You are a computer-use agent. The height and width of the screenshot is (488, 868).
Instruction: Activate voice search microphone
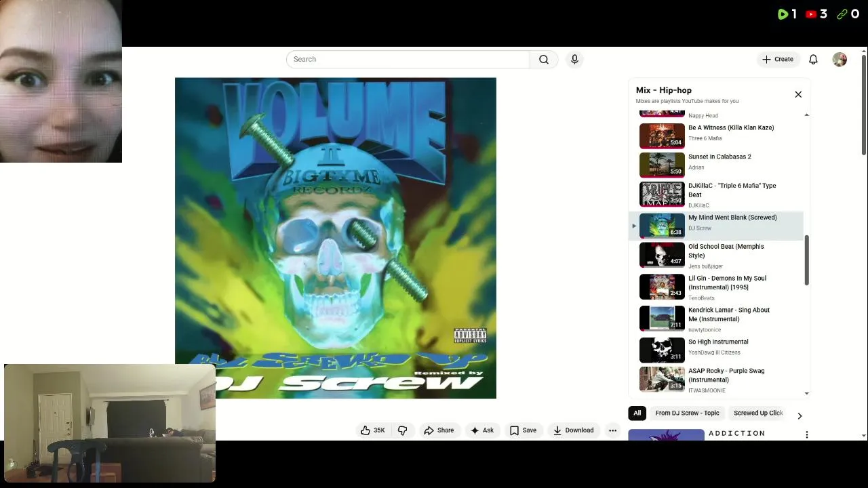574,59
